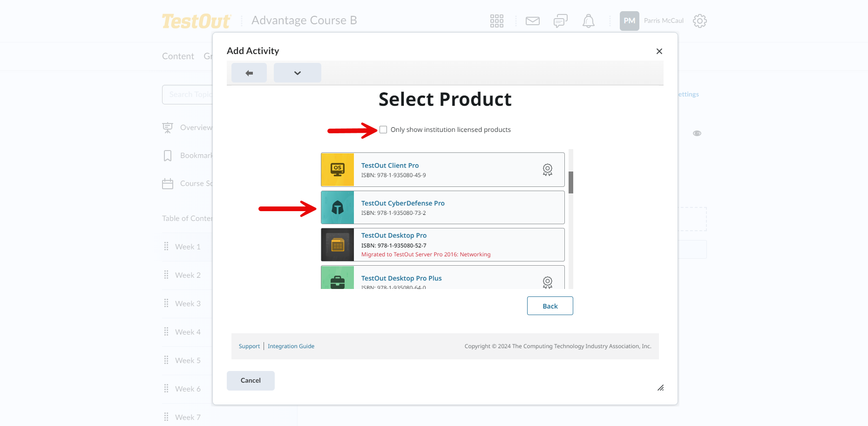Click the Cancel button
This screenshot has width=868, height=426.
[251, 381]
